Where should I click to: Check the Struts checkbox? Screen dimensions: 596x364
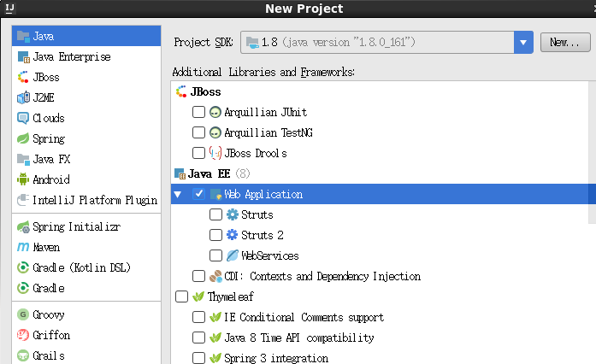[215, 214]
